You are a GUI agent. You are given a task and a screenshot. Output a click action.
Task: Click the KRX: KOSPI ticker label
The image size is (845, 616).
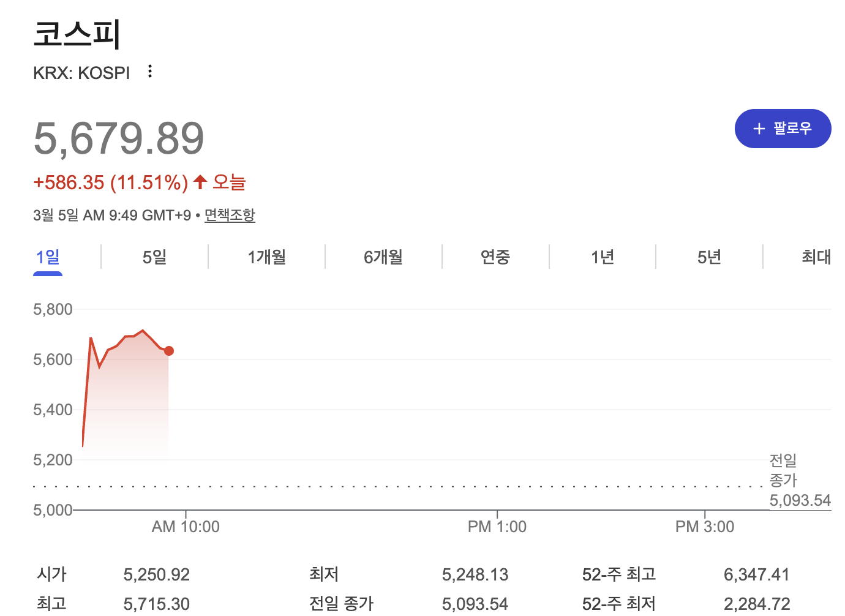click(x=81, y=72)
